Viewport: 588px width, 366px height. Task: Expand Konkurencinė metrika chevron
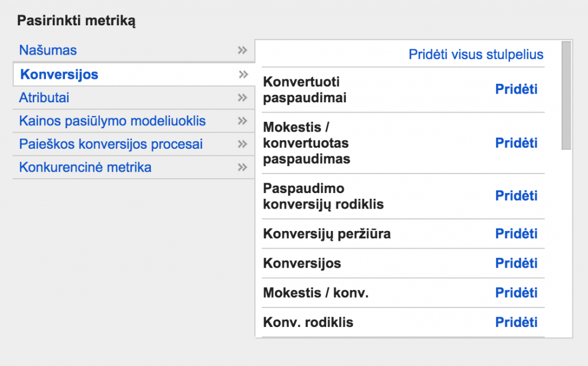(x=242, y=168)
